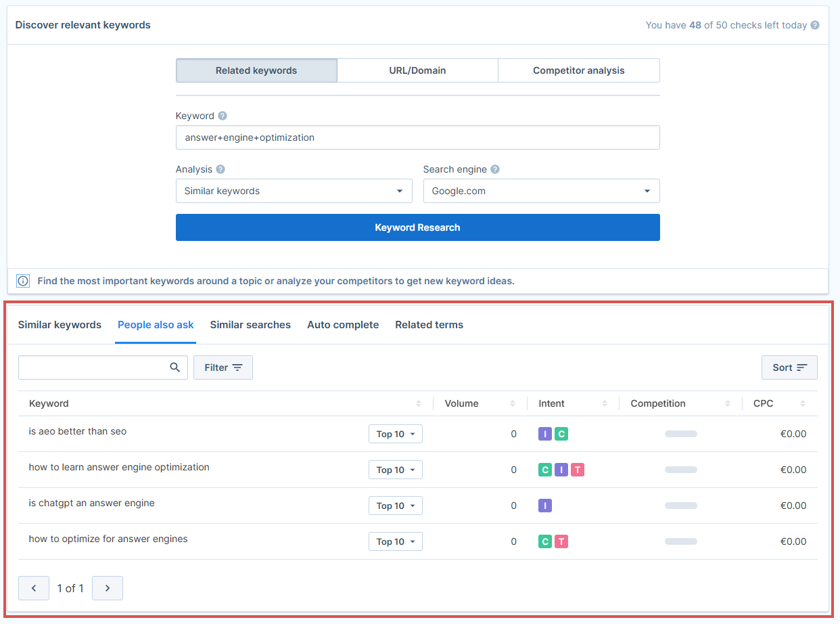
Task: Go to previous results page arrow
Action: click(x=34, y=588)
